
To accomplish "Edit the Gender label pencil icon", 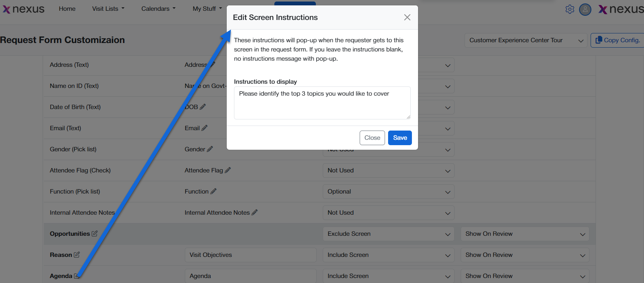I will 210,149.
